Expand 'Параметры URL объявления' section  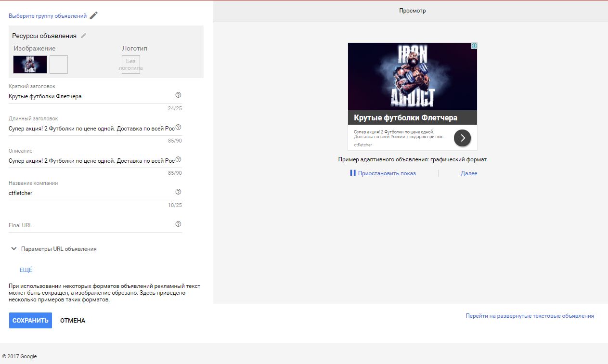[x=53, y=249]
